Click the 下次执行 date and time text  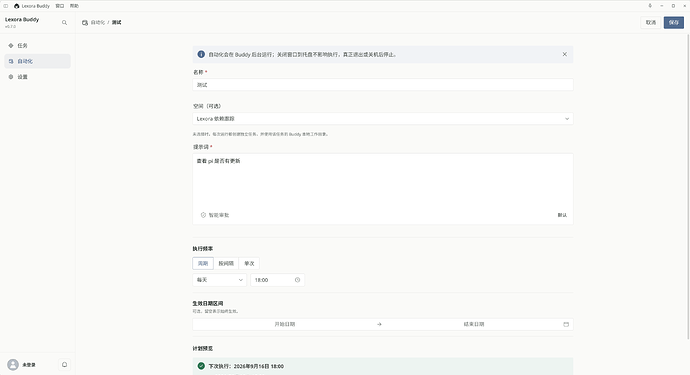[246, 366]
